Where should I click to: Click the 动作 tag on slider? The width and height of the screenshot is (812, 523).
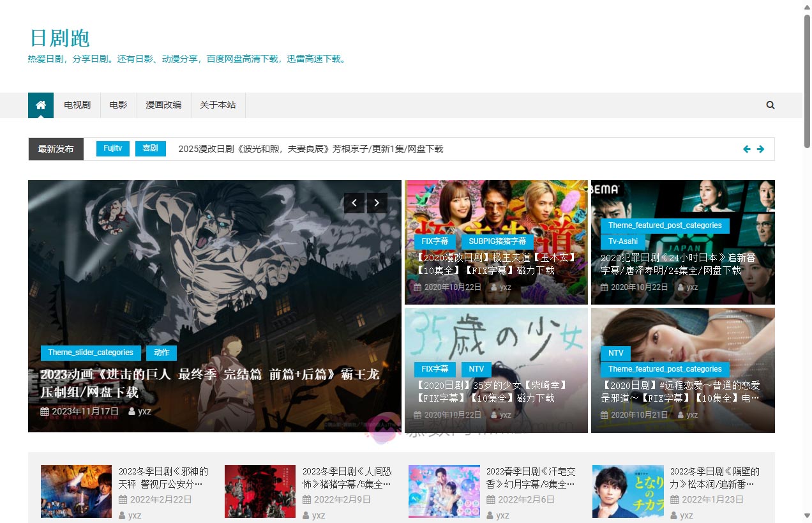pos(162,352)
